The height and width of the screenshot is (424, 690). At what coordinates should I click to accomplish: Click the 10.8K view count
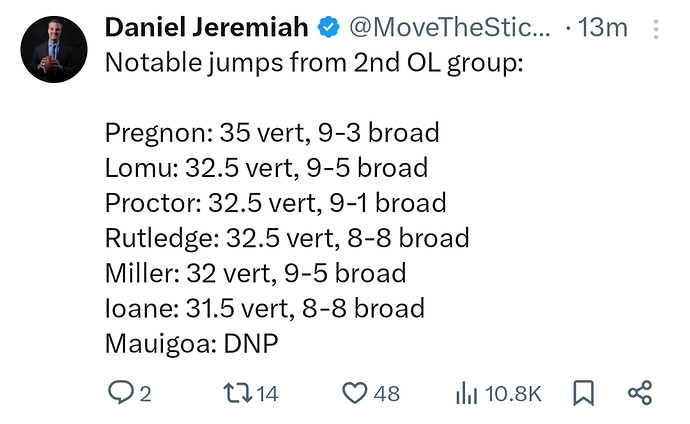tap(513, 394)
